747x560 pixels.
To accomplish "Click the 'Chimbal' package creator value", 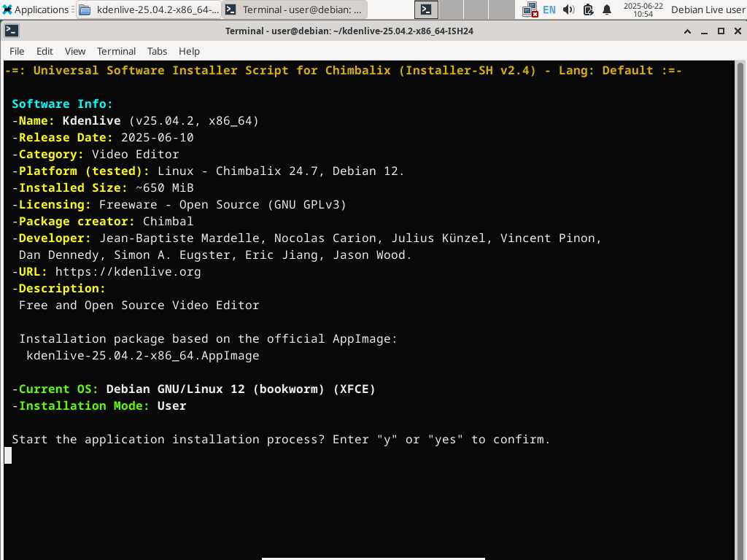I will coord(169,222).
